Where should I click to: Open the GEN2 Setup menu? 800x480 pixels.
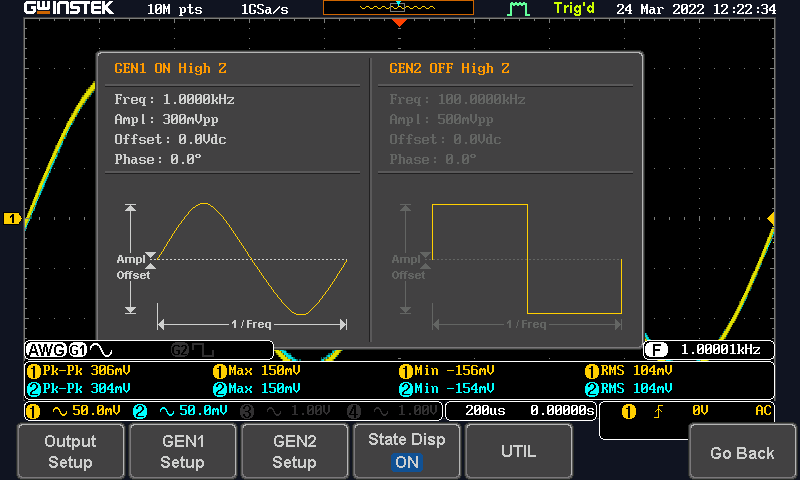(294, 451)
